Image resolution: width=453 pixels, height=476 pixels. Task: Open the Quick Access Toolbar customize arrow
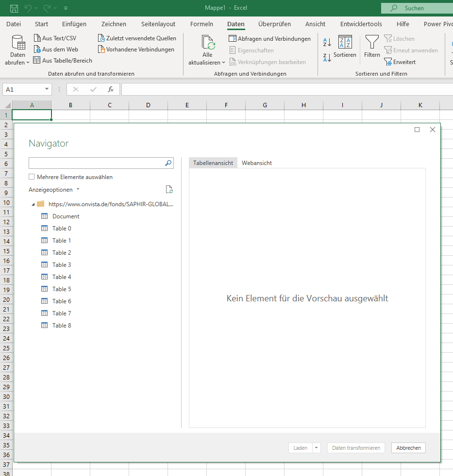[66, 8]
